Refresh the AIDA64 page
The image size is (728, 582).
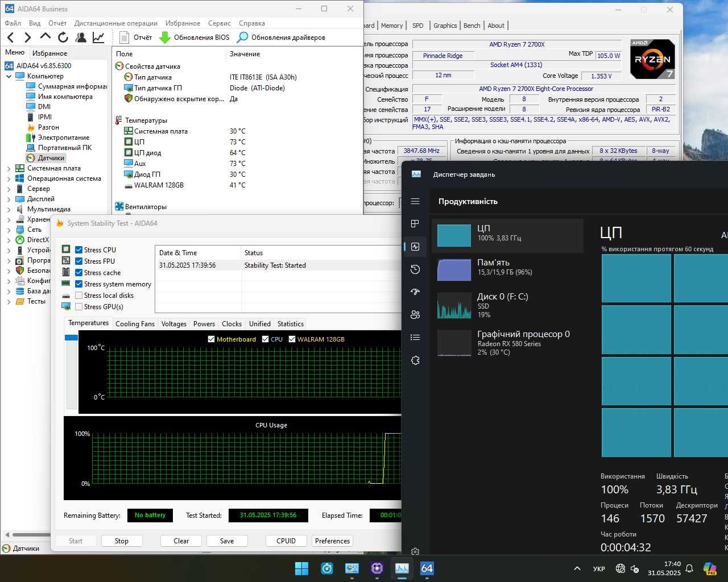tap(63, 38)
